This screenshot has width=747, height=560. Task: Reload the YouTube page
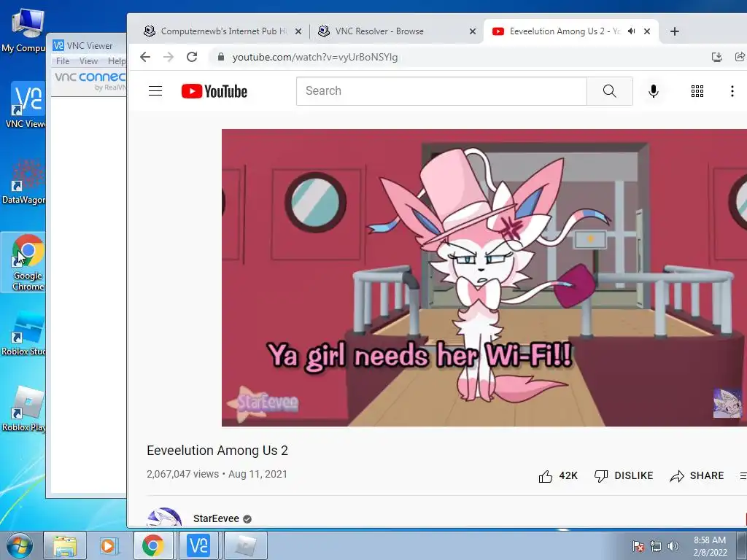click(x=192, y=57)
